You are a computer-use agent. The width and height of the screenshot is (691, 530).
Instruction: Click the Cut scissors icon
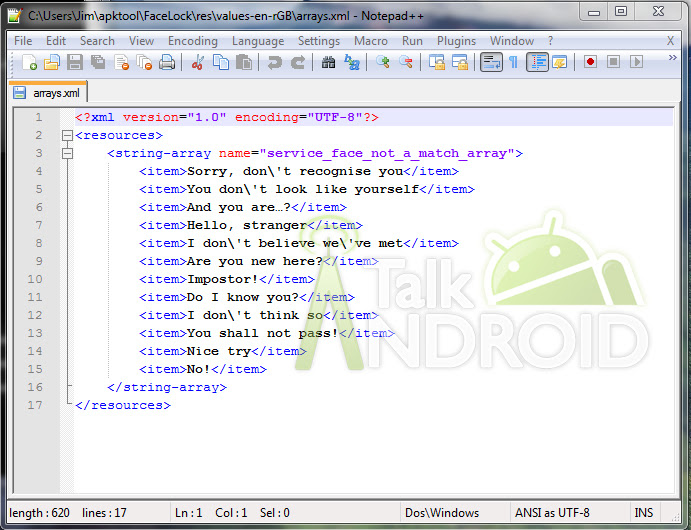pyautogui.click(x=197, y=62)
